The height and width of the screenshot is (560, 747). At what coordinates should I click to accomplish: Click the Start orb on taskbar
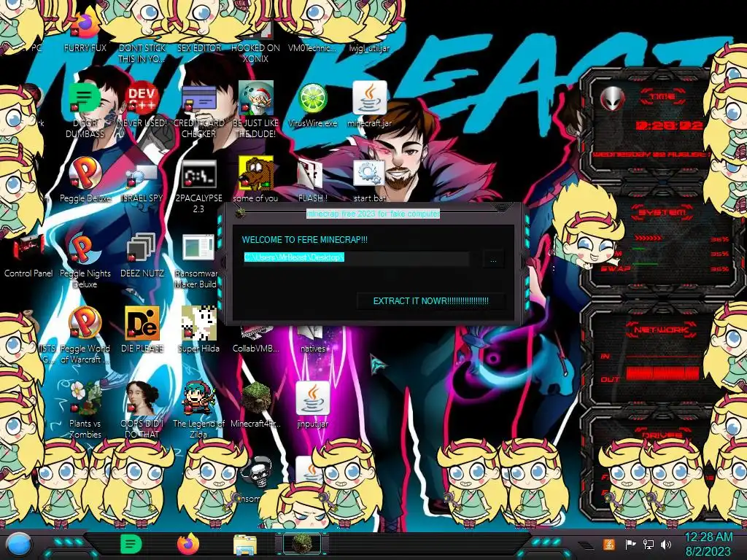pyautogui.click(x=19, y=545)
